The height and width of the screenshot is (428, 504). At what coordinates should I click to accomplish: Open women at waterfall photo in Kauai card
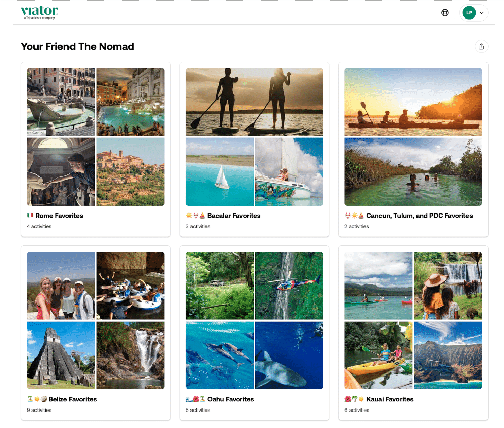[x=448, y=286]
